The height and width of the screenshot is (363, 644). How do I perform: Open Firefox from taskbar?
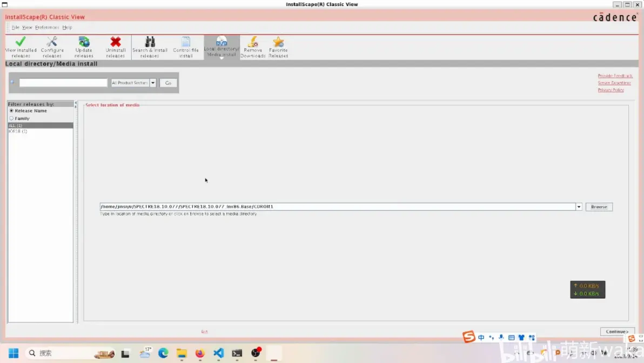[x=200, y=353]
